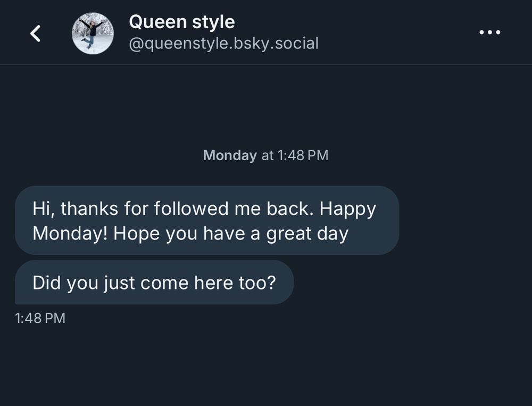
Task: Click the word "Hi" starting the first message
Action: pos(40,209)
